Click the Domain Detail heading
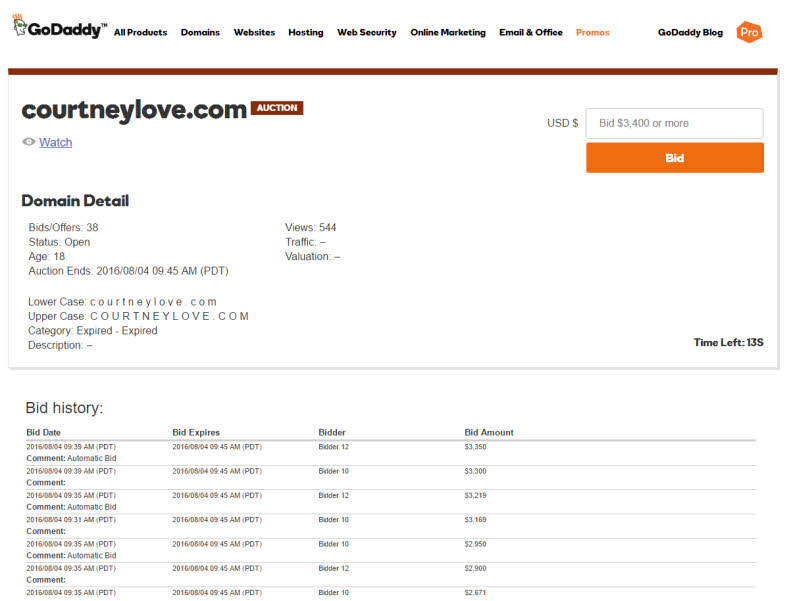This screenshot has height=601, width=800. click(75, 201)
